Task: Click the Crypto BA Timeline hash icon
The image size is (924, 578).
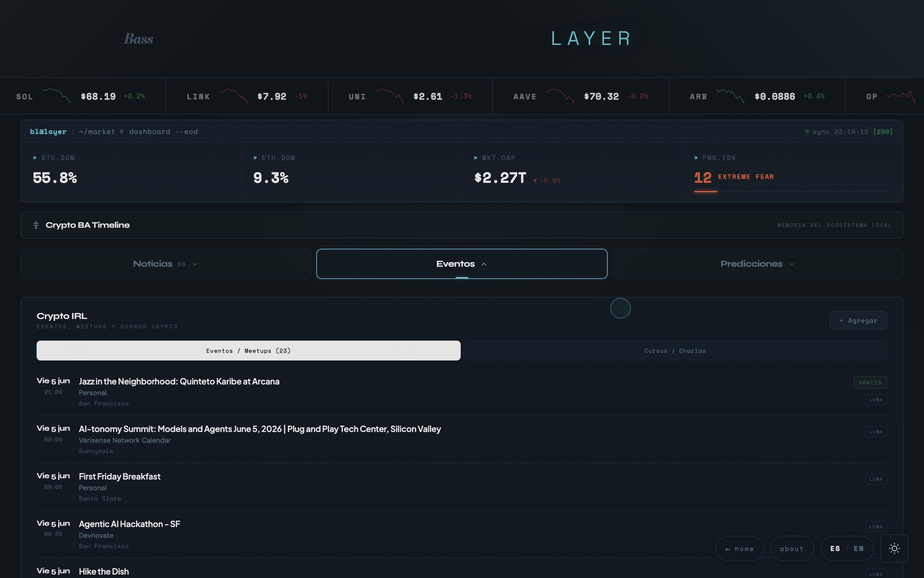Action: (x=36, y=225)
